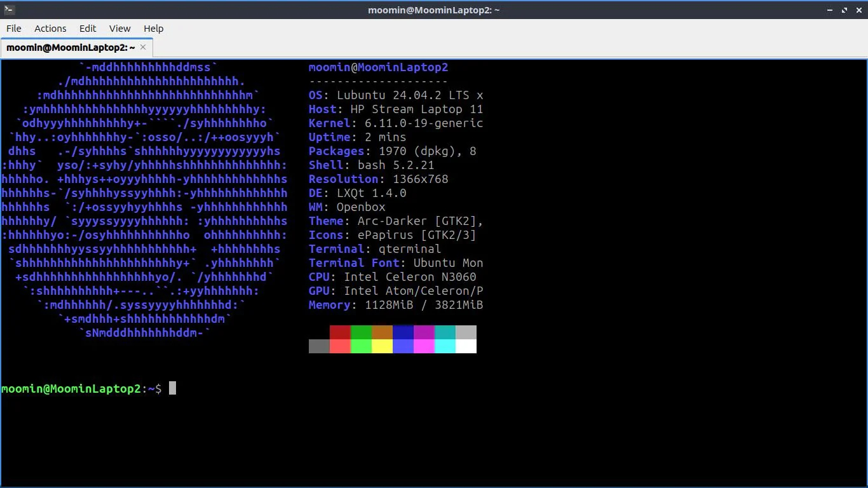Click the Icons value 'ePapirus [GTK2/3]'
The width and height of the screenshot is (868, 488).
[417, 235]
